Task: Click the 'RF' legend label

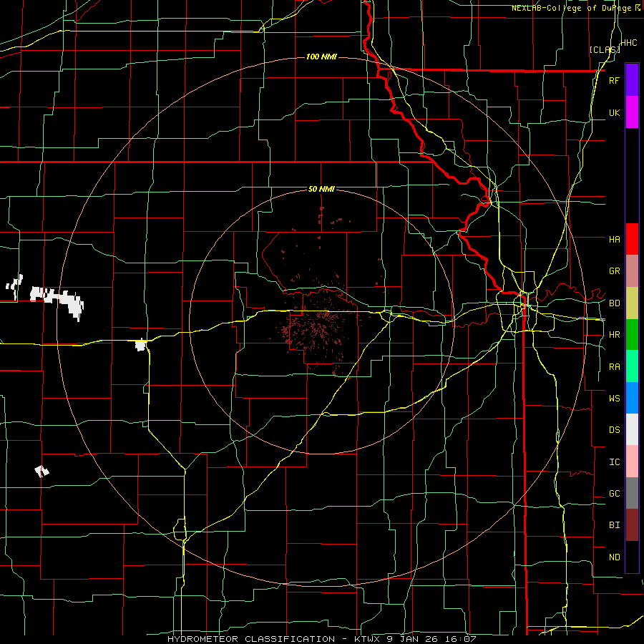Action: 614,80
